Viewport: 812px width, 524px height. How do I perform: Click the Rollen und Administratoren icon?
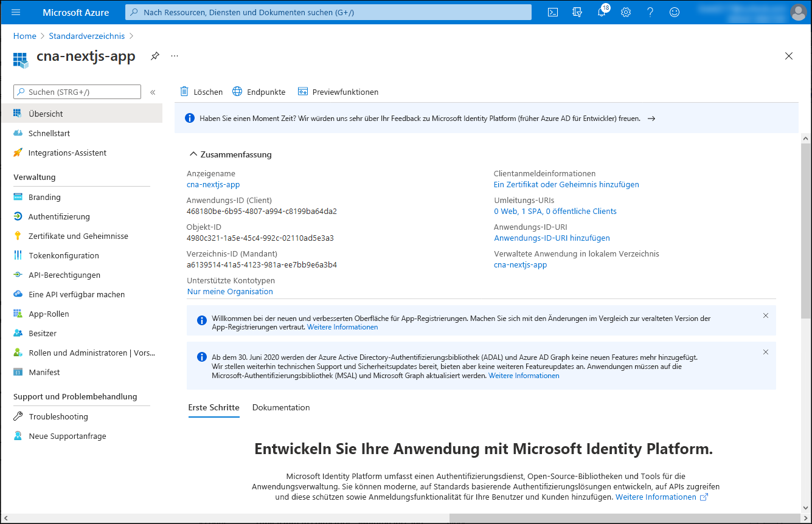(18, 353)
